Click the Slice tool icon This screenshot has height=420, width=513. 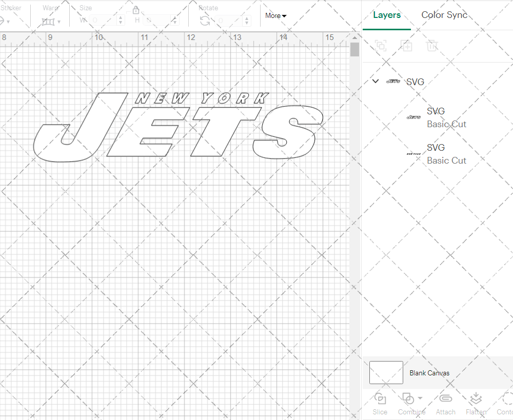pyautogui.click(x=380, y=399)
